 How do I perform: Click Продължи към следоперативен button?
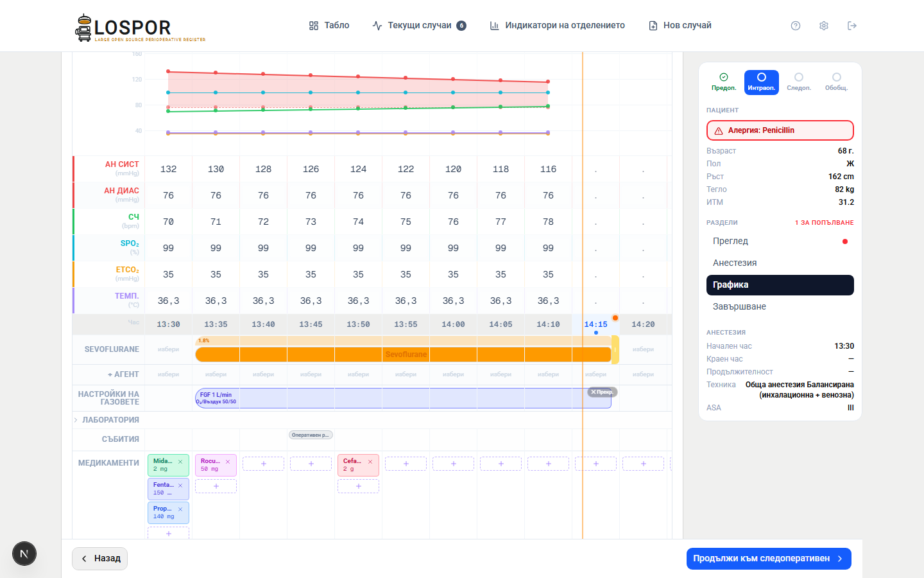point(769,559)
